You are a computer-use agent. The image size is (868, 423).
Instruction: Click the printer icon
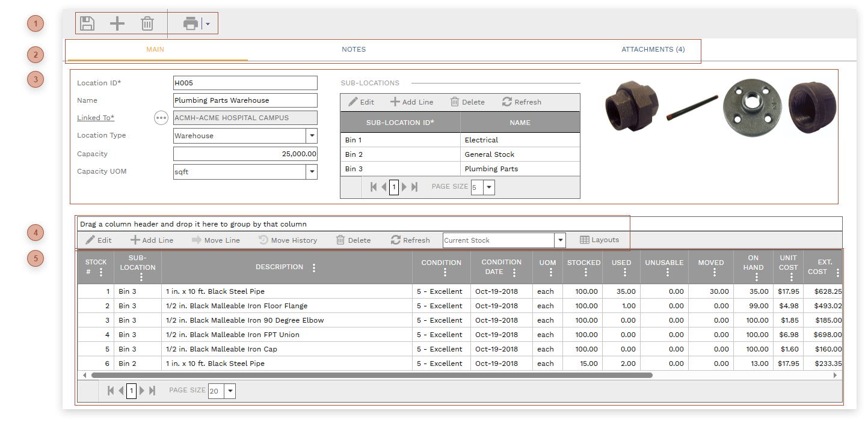click(x=191, y=23)
